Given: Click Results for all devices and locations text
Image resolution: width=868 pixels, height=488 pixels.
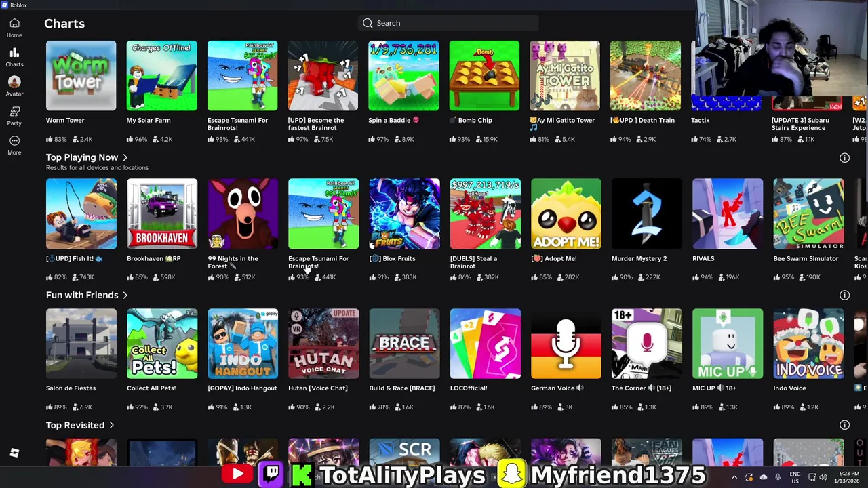Looking at the screenshot, I should tap(97, 167).
